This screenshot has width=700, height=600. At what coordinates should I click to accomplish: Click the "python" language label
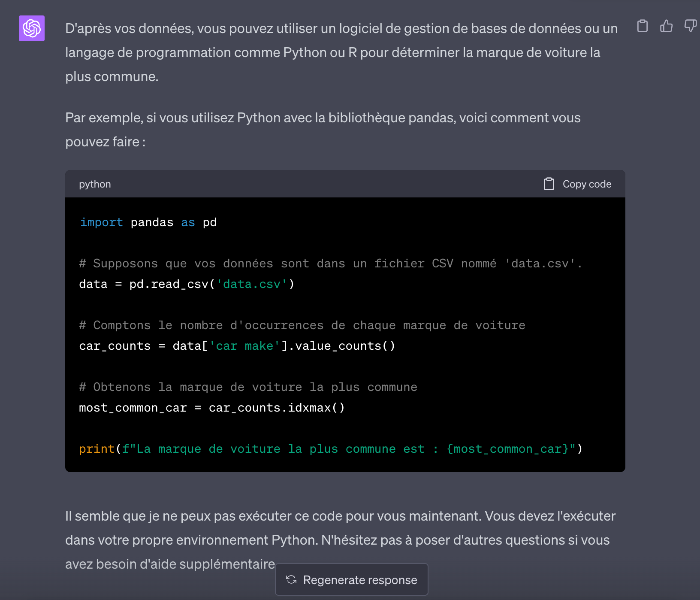coord(95,184)
